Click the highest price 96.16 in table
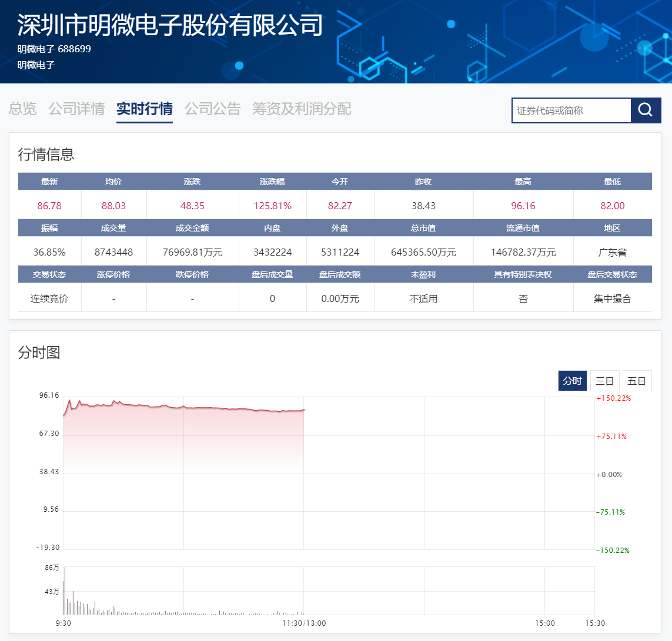672x641 pixels. (x=523, y=206)
